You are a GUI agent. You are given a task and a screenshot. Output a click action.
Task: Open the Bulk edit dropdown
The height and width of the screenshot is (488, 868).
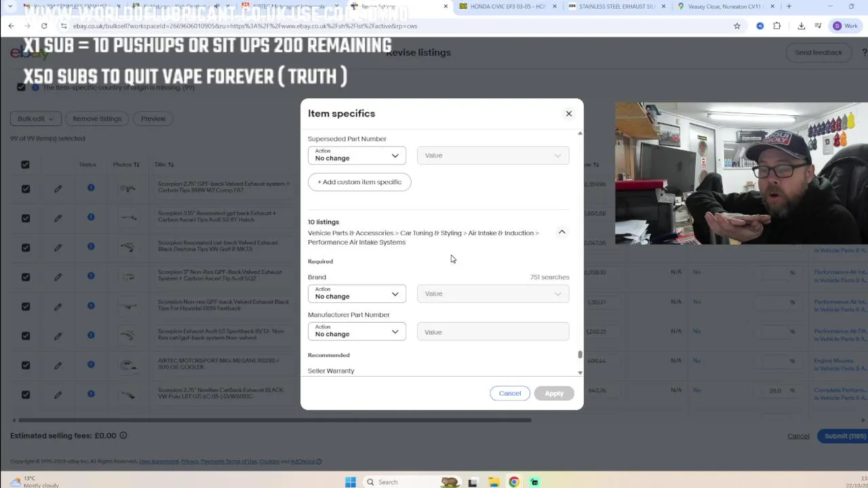pos(35,119)
